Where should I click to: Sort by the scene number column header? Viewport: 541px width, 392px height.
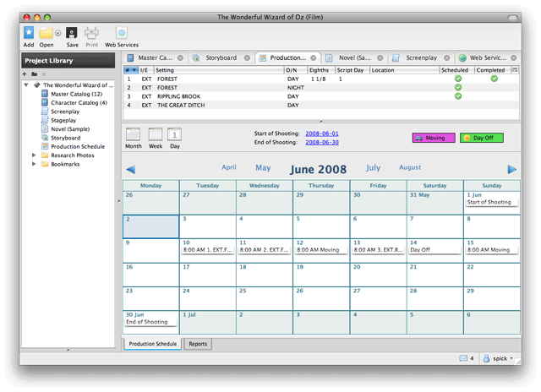(x=131, y=70)
